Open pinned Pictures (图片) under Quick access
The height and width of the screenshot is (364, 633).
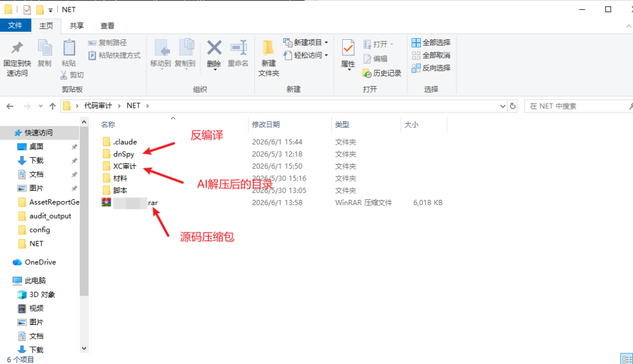point(36,188)
